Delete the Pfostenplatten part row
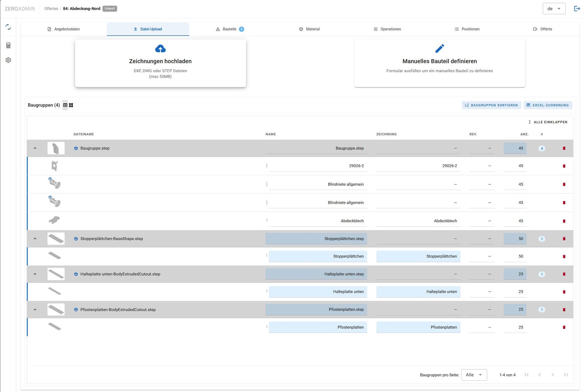 tap(564, 327)
